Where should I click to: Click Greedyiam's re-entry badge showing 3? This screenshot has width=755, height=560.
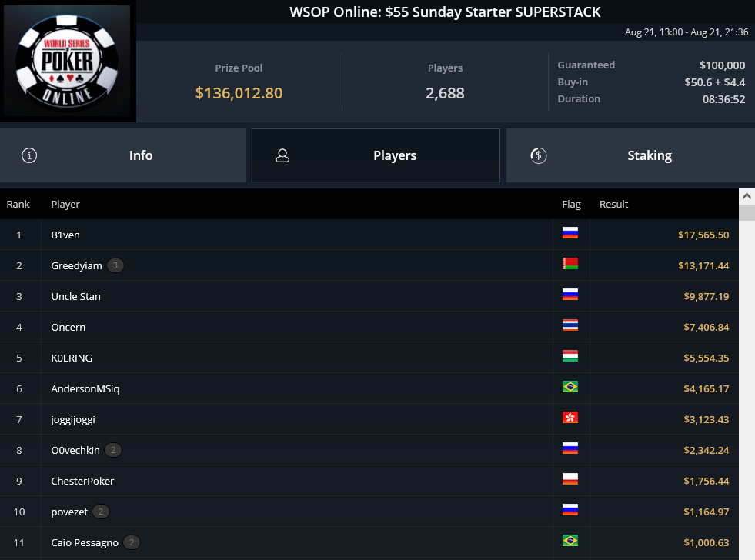(x=115, y=265)
